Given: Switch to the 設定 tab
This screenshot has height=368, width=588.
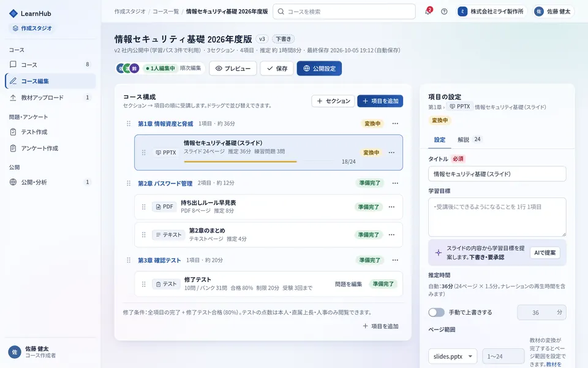Looking at the screenshot, I should [x=440, y=140].
